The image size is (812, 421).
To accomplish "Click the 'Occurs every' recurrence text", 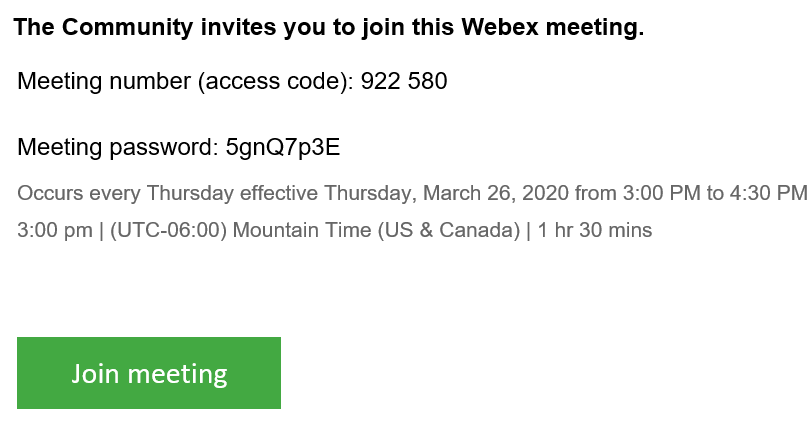I will 79,193.
